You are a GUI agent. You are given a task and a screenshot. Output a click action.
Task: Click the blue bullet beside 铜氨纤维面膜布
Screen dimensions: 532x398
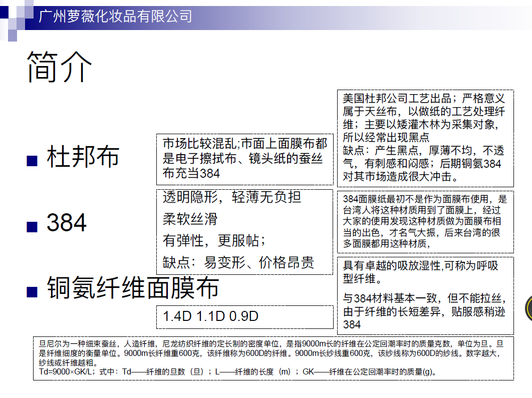click(x=32, y=292)
